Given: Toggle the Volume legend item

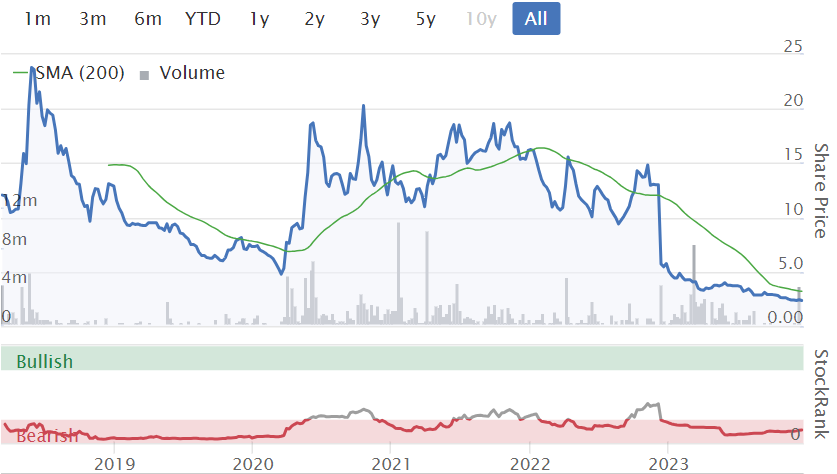Looking at the screenshot, I should 182,73.
